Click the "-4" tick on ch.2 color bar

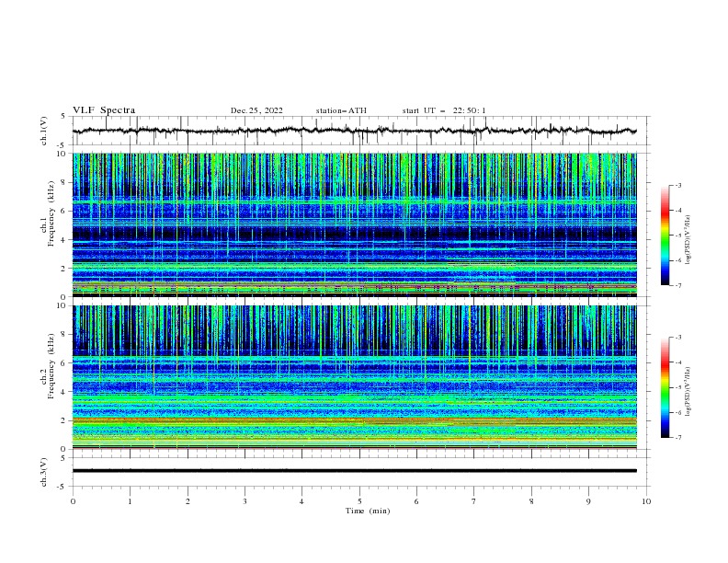[677, 362]
